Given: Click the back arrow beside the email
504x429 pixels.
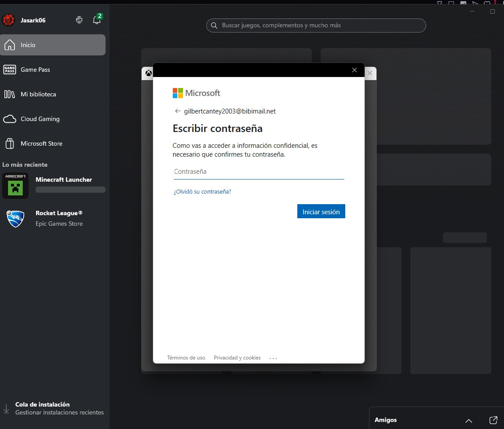Looking at the screenshot, I should pos(177,111).
